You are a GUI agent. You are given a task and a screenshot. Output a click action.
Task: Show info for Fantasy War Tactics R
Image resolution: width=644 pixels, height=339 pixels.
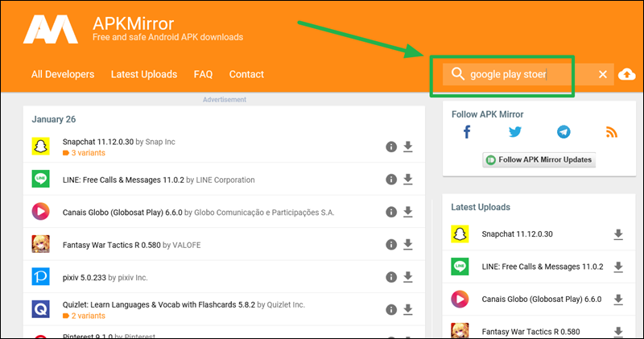coord(391,245)
